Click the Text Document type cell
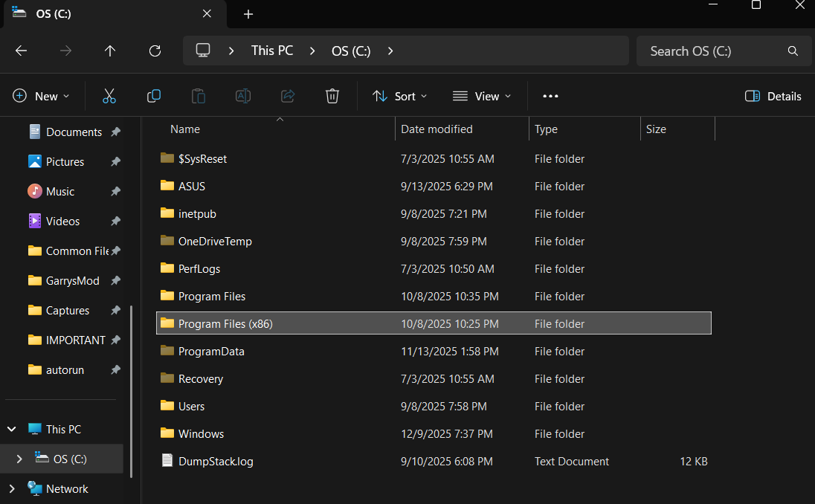 tap(571, 462)
